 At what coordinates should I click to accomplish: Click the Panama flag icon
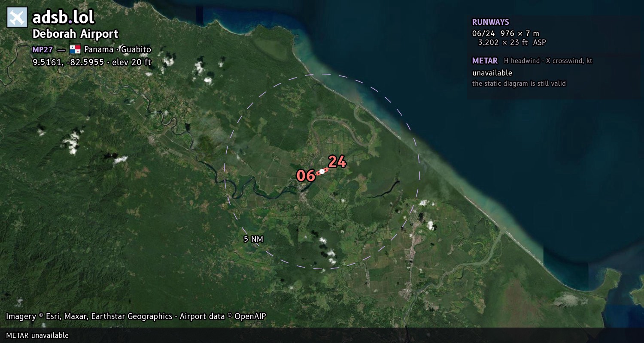pos(75,49)
